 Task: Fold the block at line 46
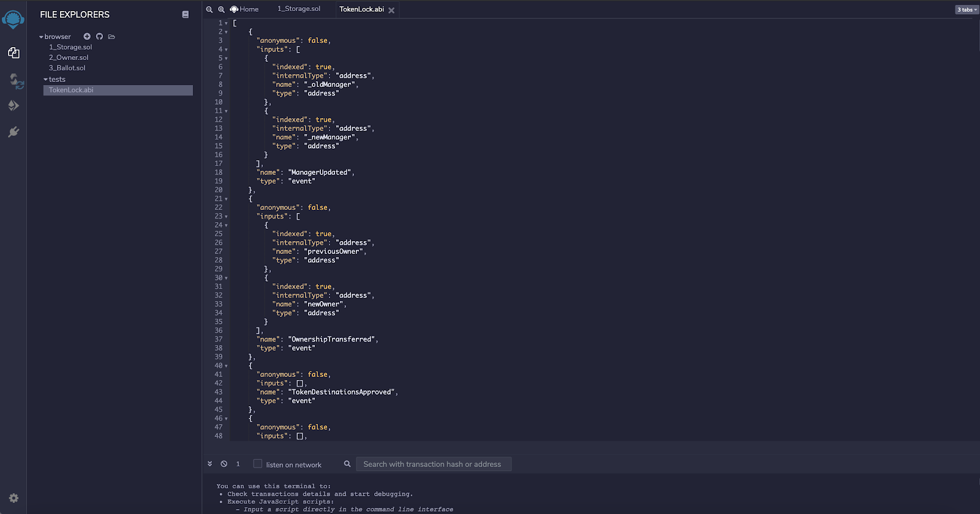[x=226, y=419]
